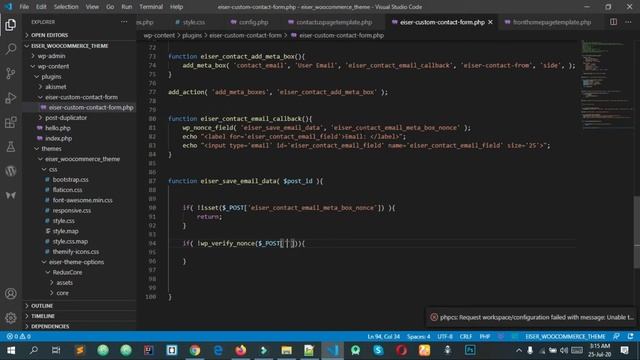Image resolution: width=640 pixels, height=360 pixels.
Task: Open the Selection menu
Action: pos(66,7)
